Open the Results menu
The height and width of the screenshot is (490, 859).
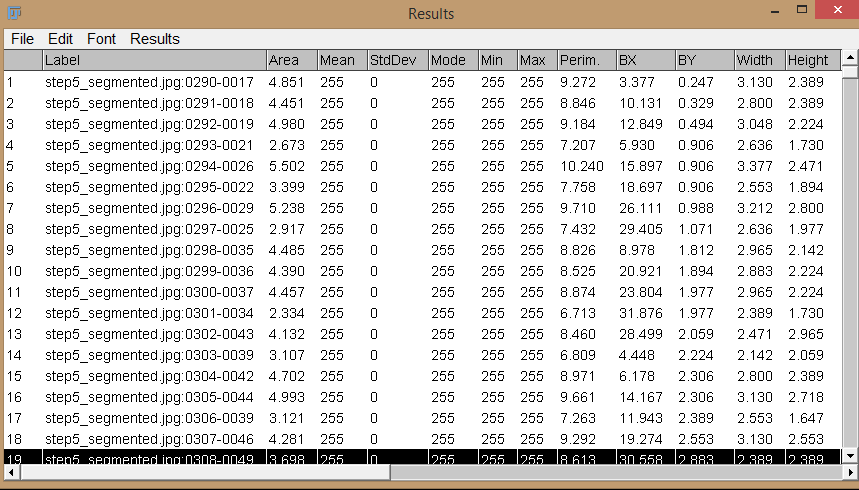(x=155, y=39)
